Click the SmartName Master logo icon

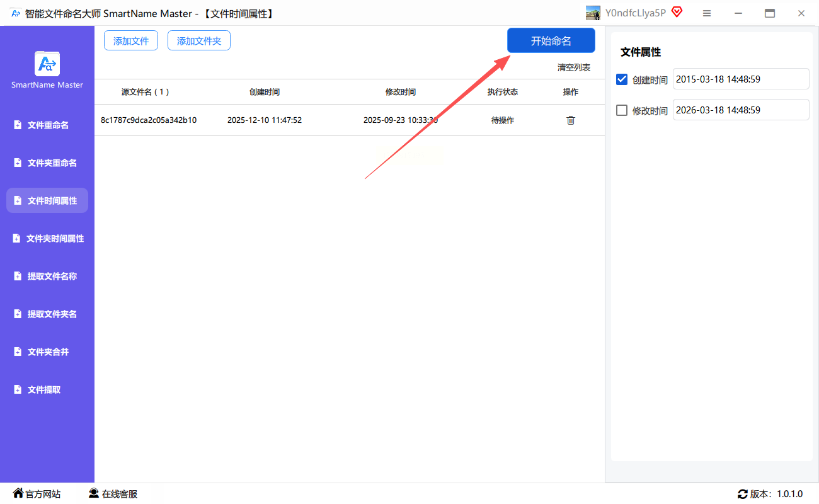tap(47, 64)
